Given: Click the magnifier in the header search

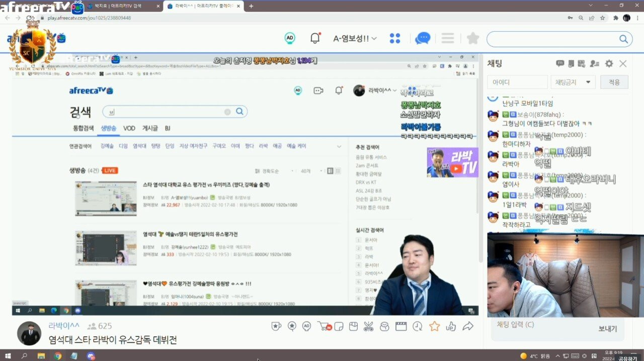Looking at the screenshot, I should click(623, 39).
